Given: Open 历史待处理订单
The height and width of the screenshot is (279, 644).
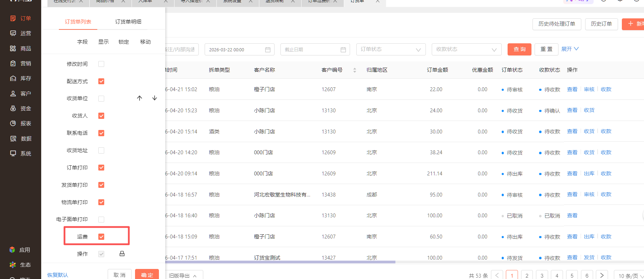Looking at the screenshot, I should point(557,24).
